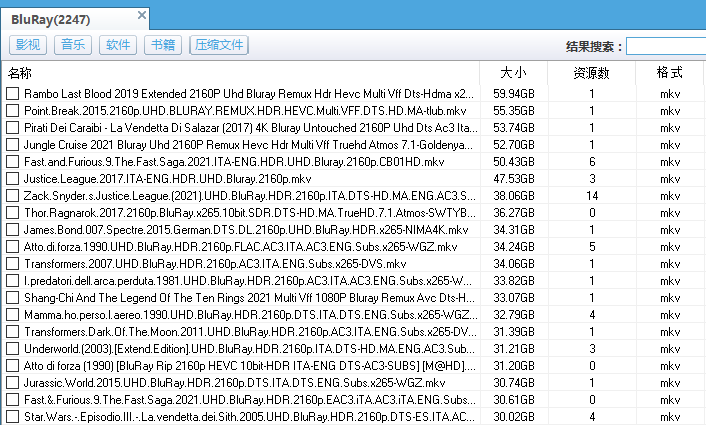Check the Thor.Ragnarok.2017 row checkbox
This screenshot has width=706, height=425.
(13, 212)
